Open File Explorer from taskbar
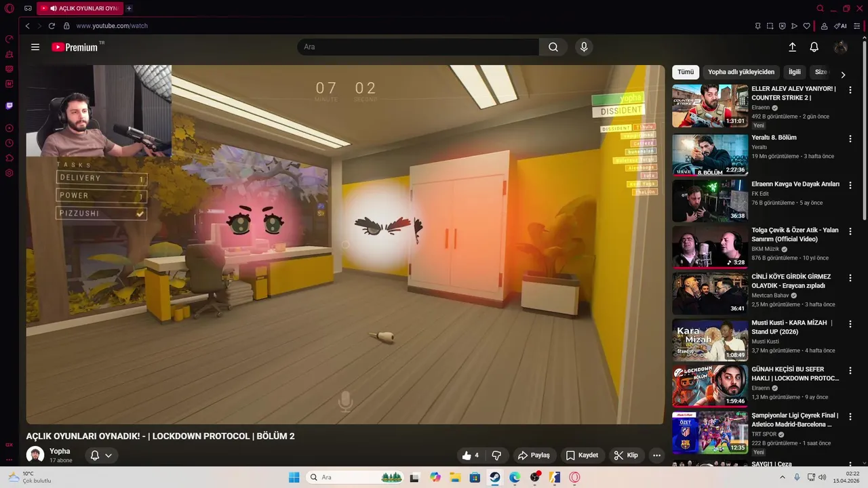 coord(455,477)
